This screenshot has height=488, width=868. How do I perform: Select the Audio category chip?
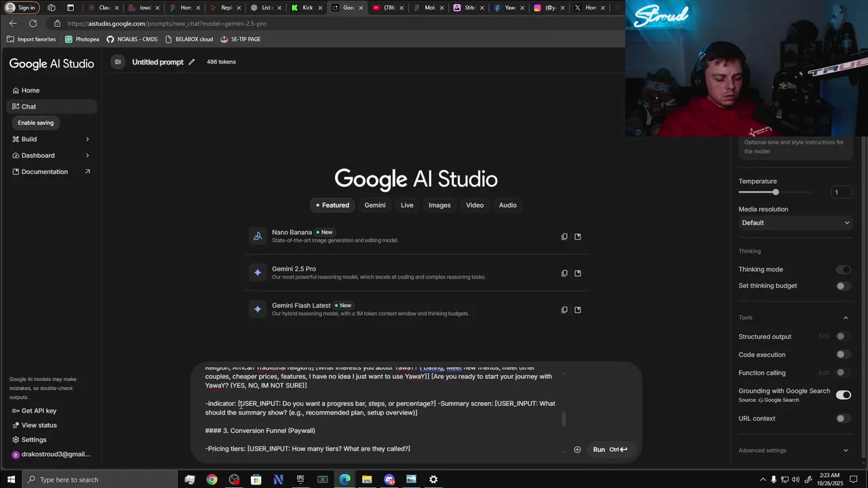(508, 205)
